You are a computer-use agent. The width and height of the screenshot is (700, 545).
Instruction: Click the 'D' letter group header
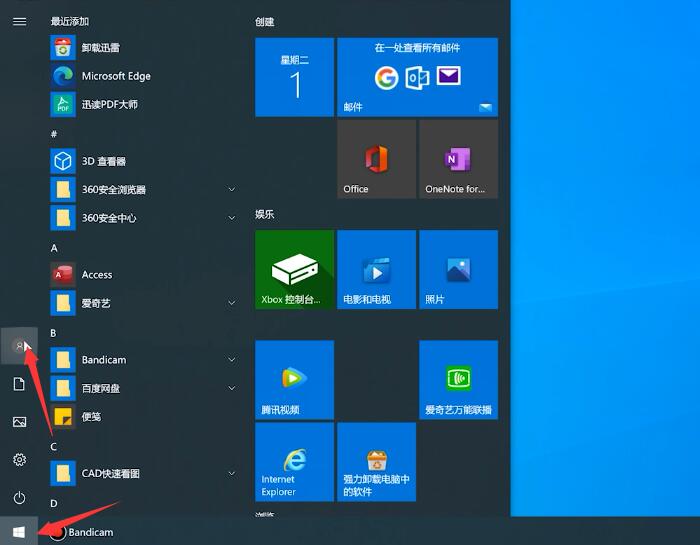point(54,503)
